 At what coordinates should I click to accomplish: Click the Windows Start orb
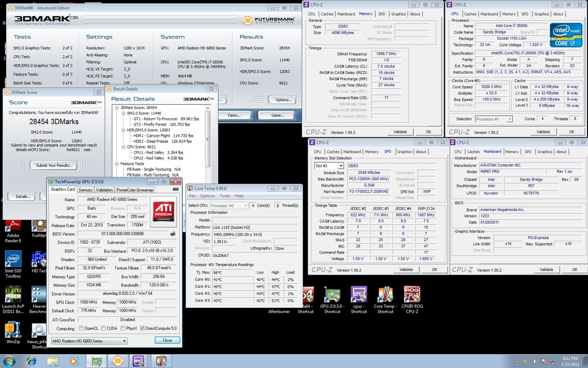9,361
